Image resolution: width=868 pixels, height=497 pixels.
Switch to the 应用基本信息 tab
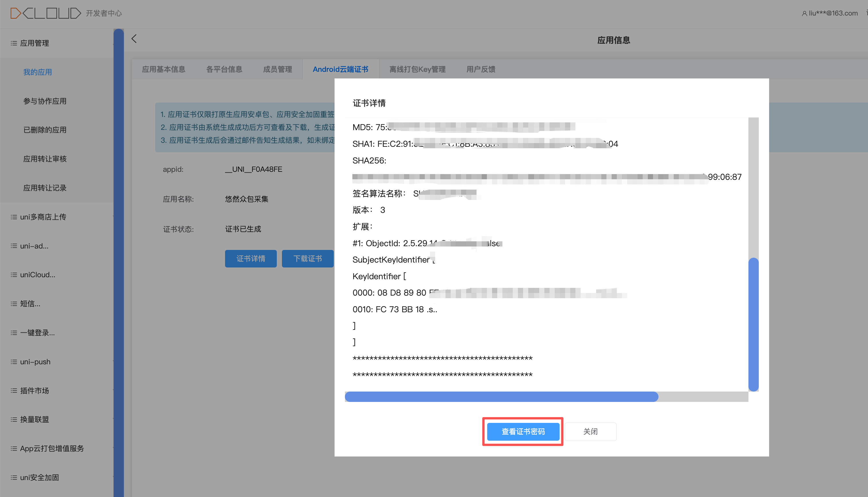pyautogui.click(x=164, y=69)
